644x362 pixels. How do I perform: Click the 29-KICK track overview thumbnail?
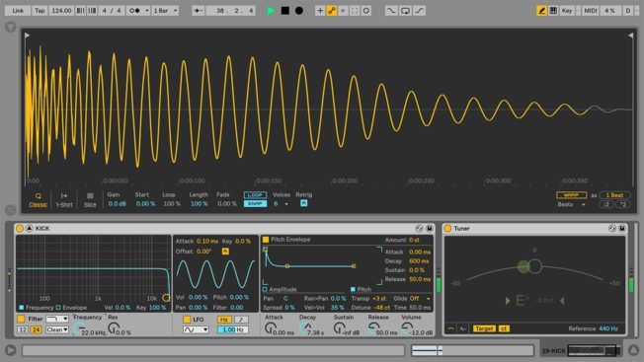pos(593,350)
